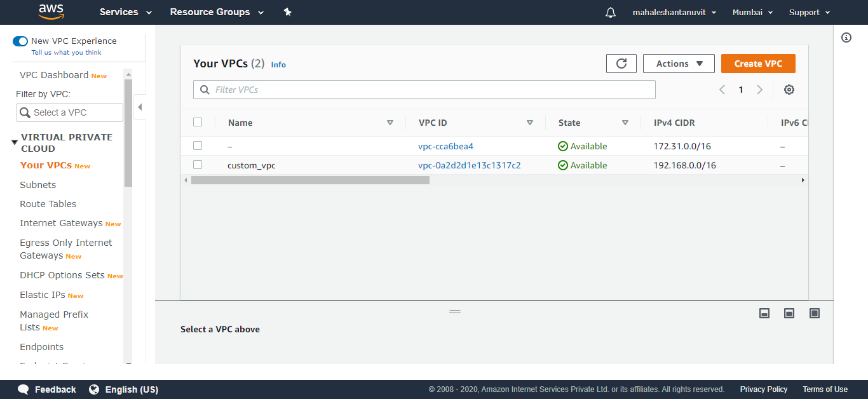The width and height of the screenshot is (868, 399).
Task: Click the pinned favorites star in navbar
Action: click(287, 12)
